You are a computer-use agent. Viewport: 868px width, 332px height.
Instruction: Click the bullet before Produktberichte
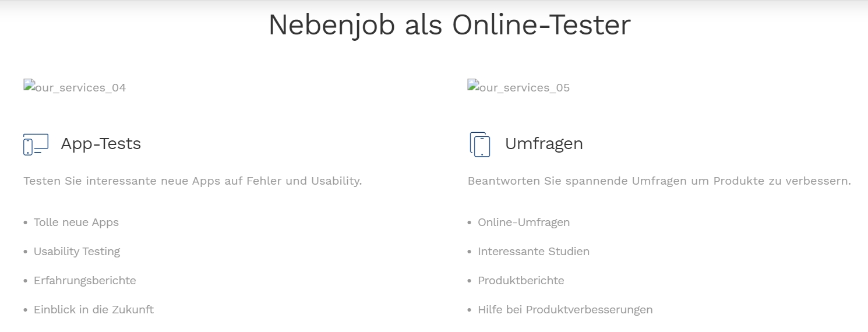coord(470,281)
